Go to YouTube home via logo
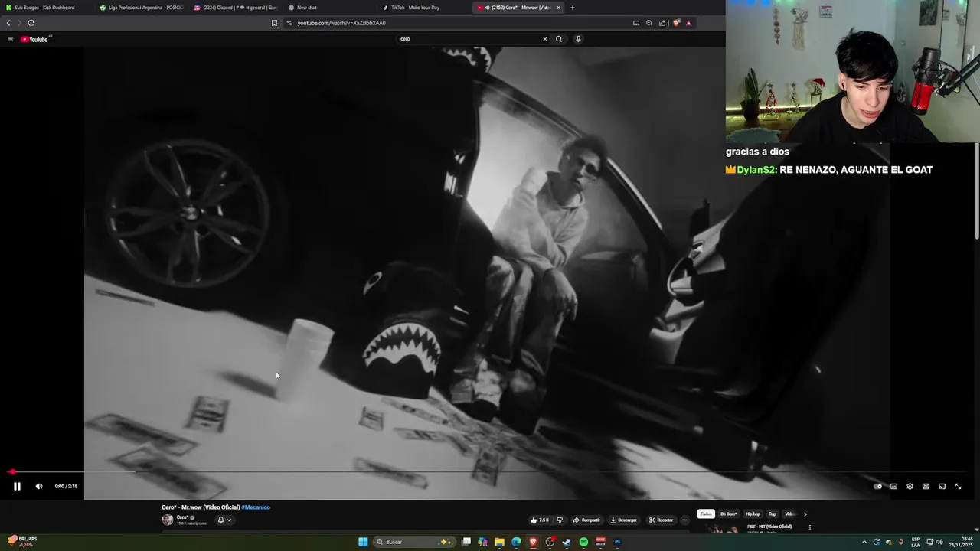Screen dimensions: 980x551 coord(35,39)
